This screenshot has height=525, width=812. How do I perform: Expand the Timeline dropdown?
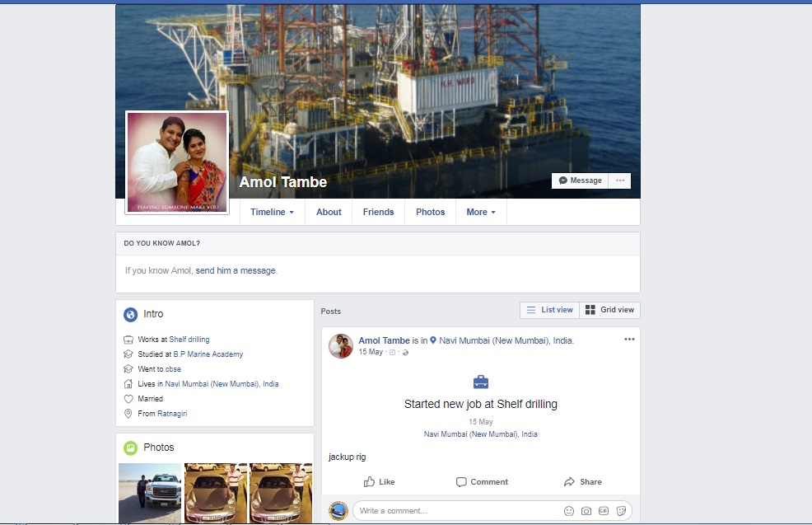tap(272, 212)
